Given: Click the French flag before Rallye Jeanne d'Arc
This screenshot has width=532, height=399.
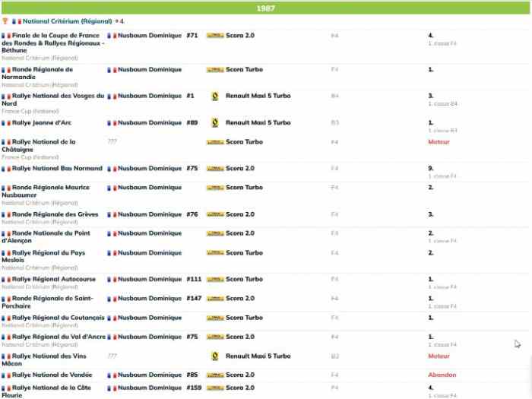Looking at the screenshot, I should [6, 123].
